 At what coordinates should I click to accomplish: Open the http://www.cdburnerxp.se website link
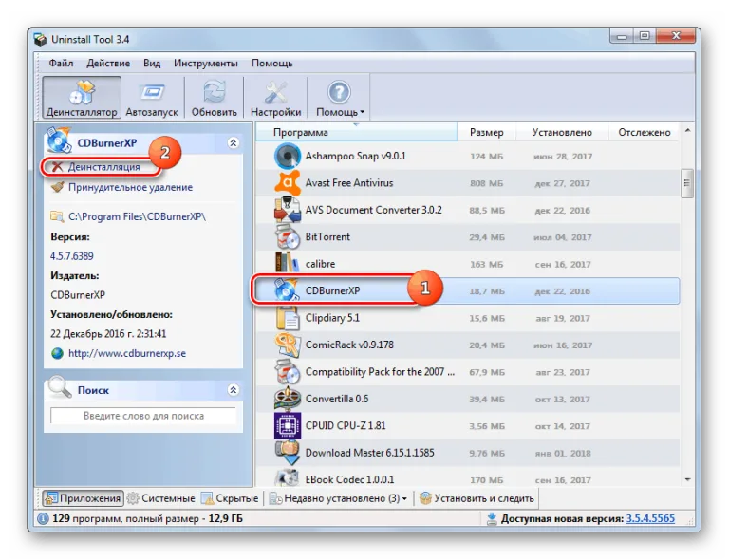click(x=127, y=353)
